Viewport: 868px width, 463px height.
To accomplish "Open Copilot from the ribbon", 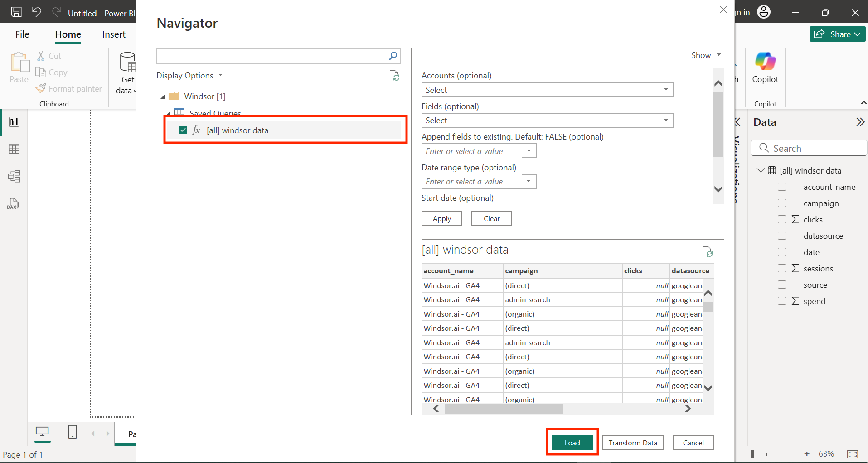I will (765, 68).
